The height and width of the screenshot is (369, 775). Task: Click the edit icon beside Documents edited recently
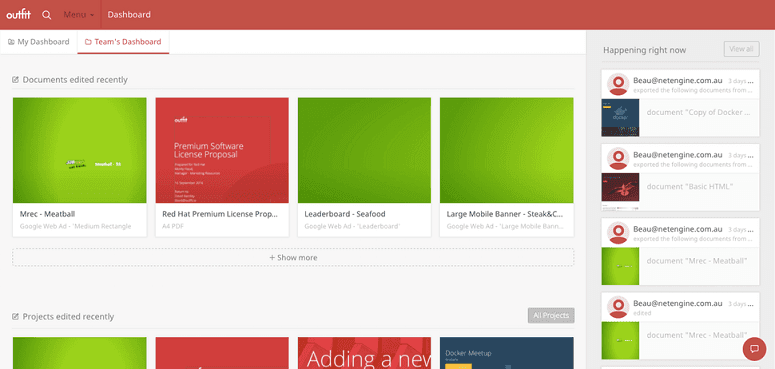[15, 80]
